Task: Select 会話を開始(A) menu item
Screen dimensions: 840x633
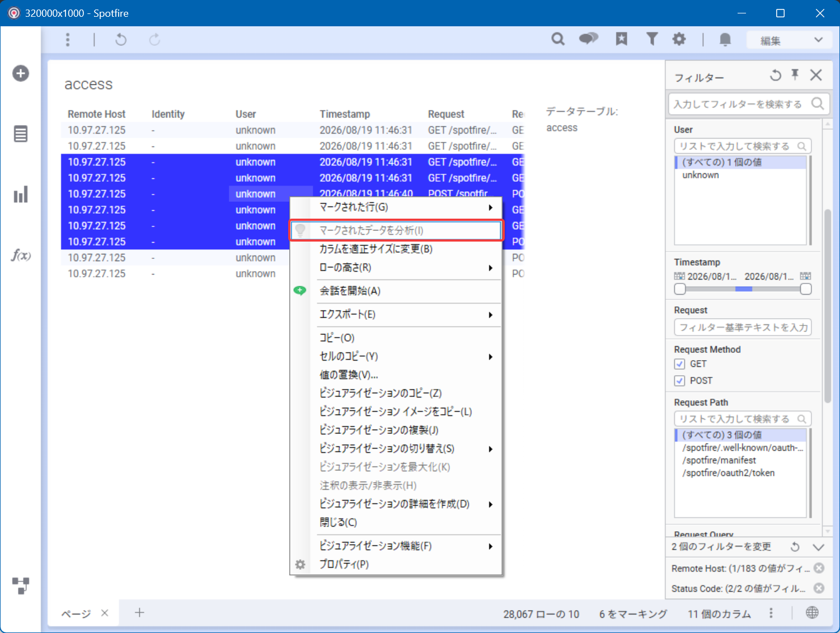Action: coord(395,291)
